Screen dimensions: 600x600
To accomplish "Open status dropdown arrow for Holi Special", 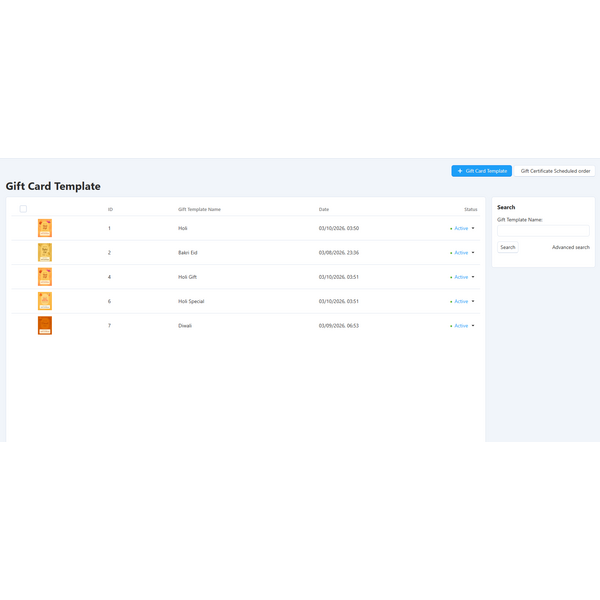I will coord(473,301).
